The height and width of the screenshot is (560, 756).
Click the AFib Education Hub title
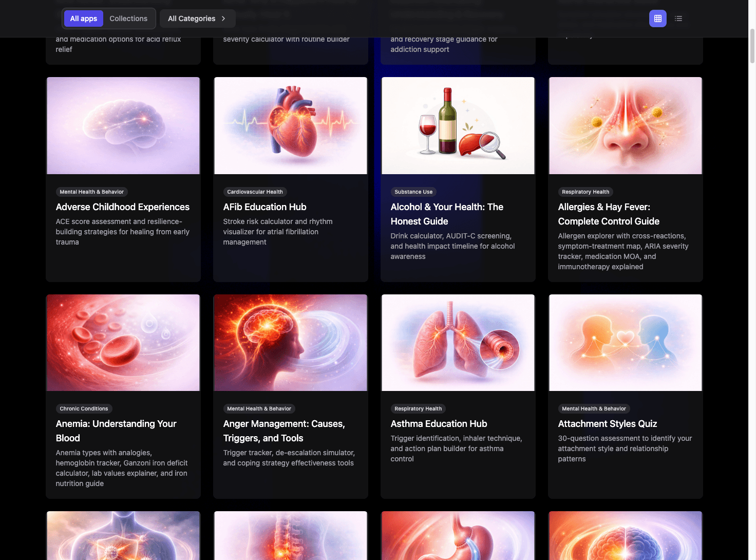tap(264, 207)
